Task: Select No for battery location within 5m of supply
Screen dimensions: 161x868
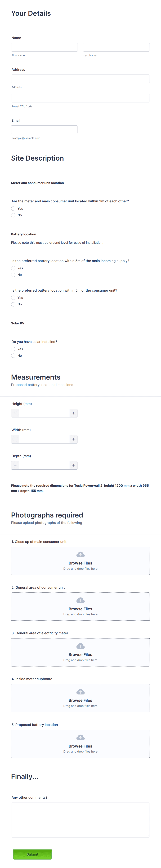Action: pyautogui.click(x=13, y=275)
